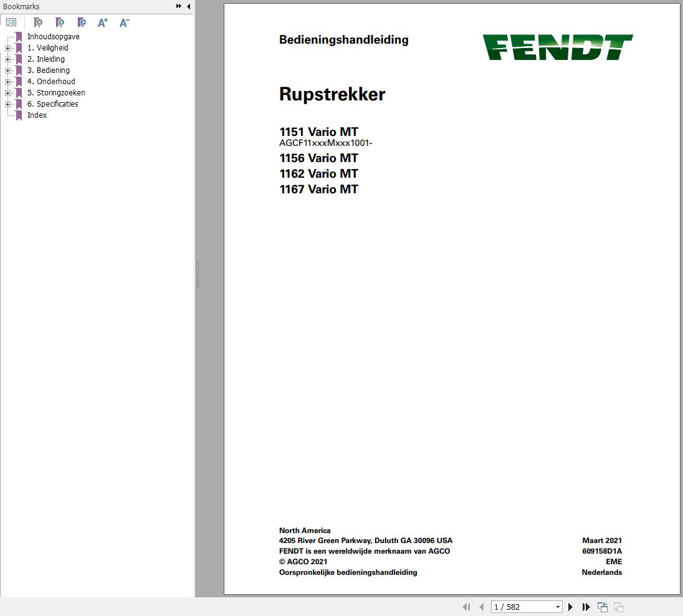Image resolution: width=683 pixels, height=616 pixels.
Task: Go to previous page button
Action: 481,607
